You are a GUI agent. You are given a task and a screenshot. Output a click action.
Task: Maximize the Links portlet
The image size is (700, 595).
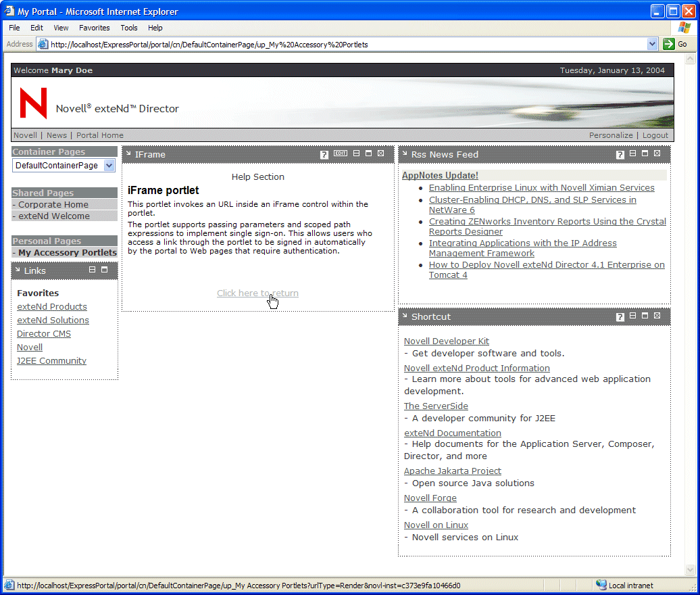click(105, 269)
